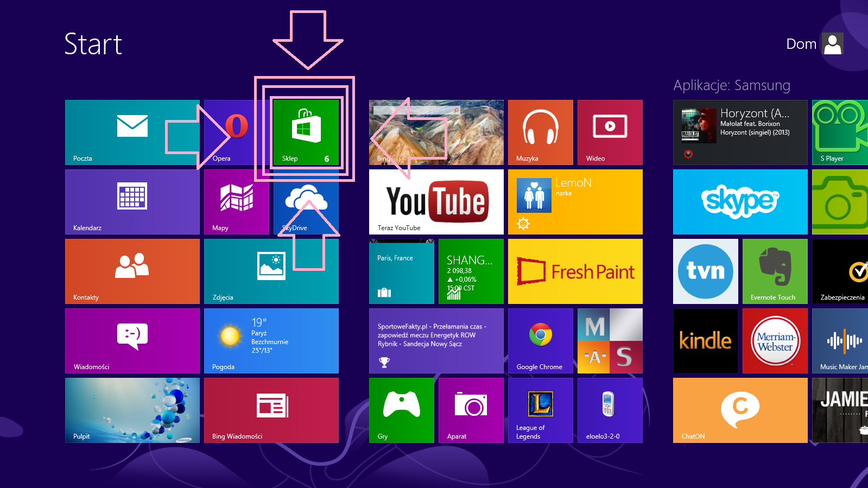Open the Kalendarz calendar tile

(132, 202)
